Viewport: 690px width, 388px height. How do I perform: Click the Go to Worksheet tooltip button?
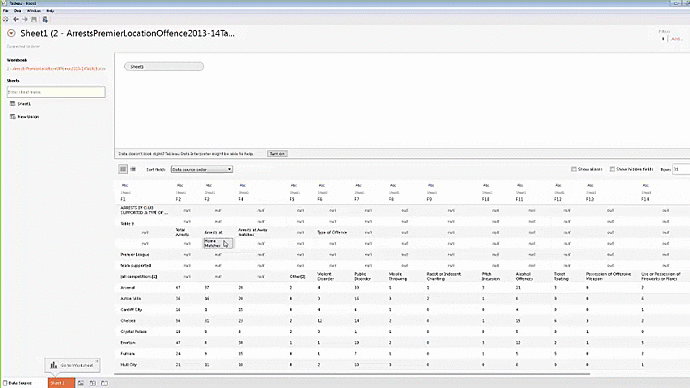(x=72, y=365)
